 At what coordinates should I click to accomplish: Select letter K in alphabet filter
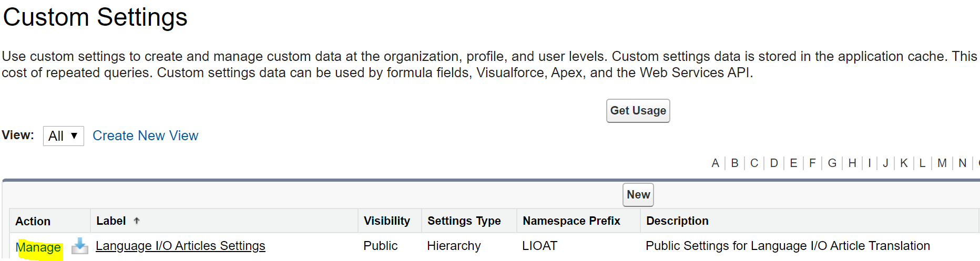(904, 163)
